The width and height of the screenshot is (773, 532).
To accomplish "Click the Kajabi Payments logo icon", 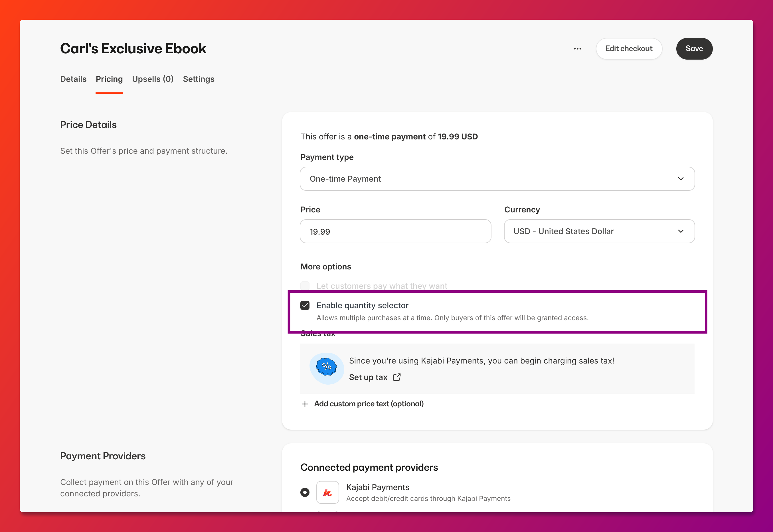I will (327, 492).
